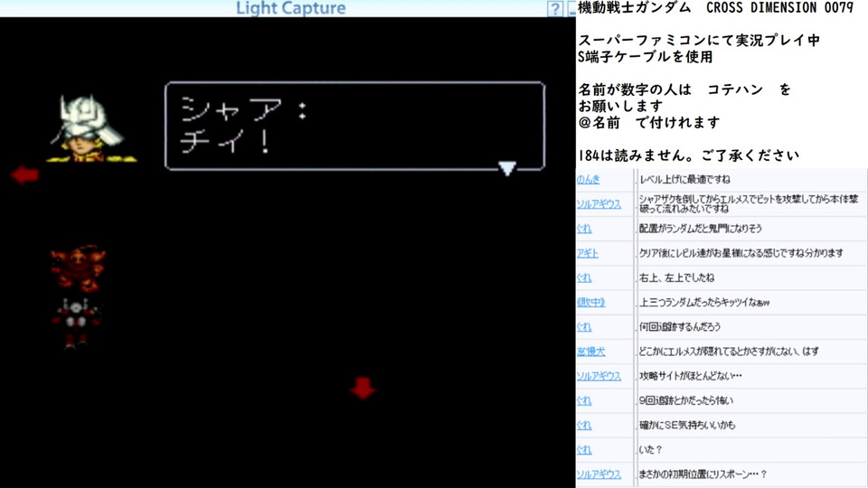Open the アギト commenter link
868x488 pixels.
(x=588, y=253)
